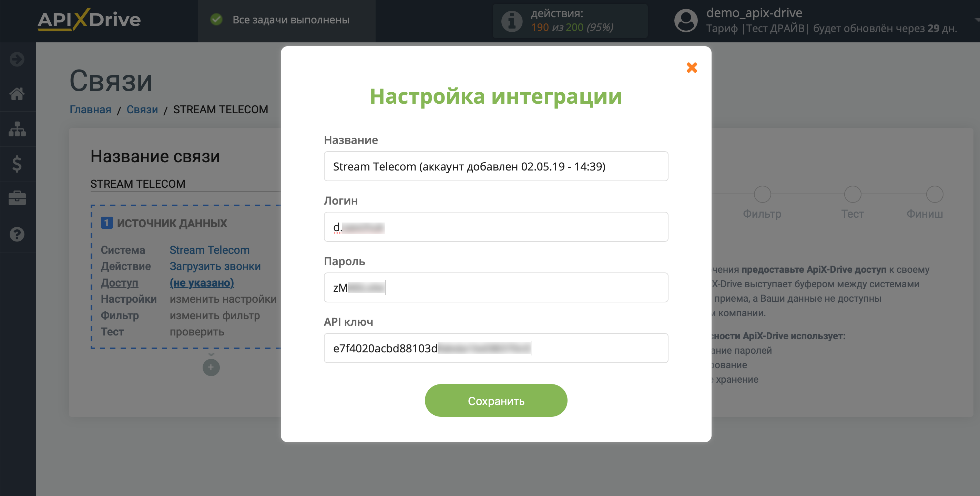Expand sidebar with the arrow icon

pos(17,59)
